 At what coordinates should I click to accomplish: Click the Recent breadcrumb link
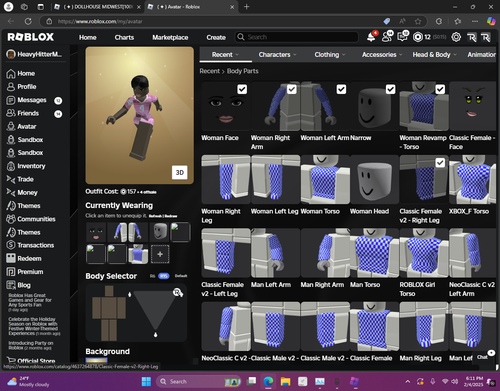tap(210, 71)
